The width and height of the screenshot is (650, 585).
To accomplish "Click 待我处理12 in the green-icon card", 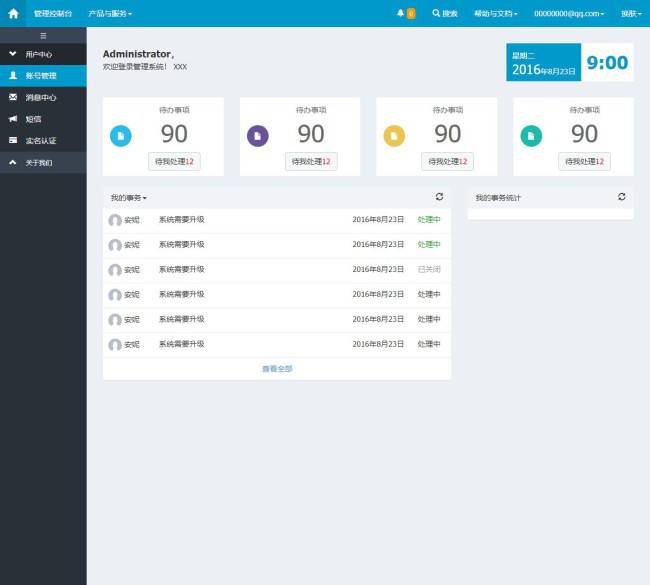I will (585, 161).
